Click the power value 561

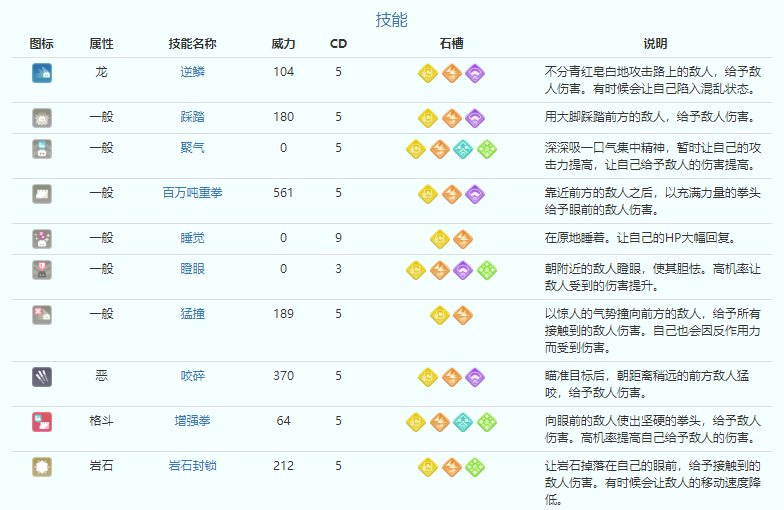(284, 193)
